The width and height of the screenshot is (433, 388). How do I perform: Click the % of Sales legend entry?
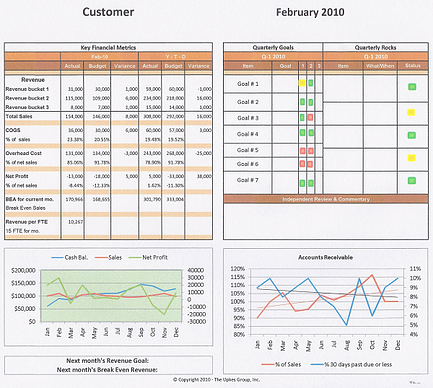281,364
